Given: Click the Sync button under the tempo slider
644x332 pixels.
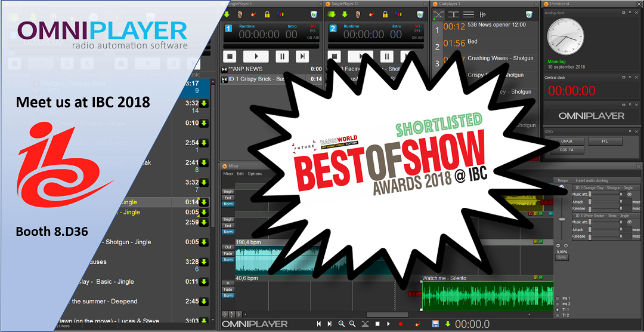Looking at the screenshot, I should (x=562, y=257).
